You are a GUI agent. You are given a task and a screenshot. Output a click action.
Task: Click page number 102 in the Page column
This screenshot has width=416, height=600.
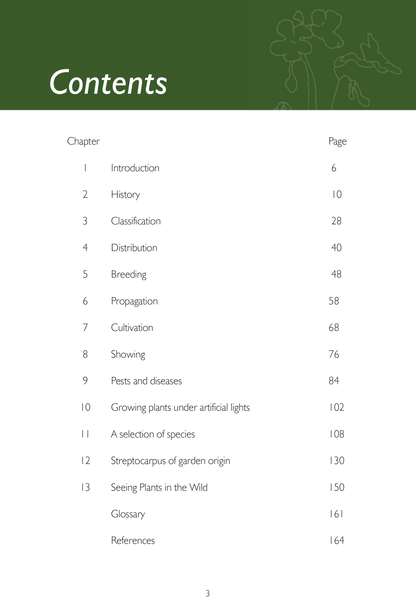point(336,408)
